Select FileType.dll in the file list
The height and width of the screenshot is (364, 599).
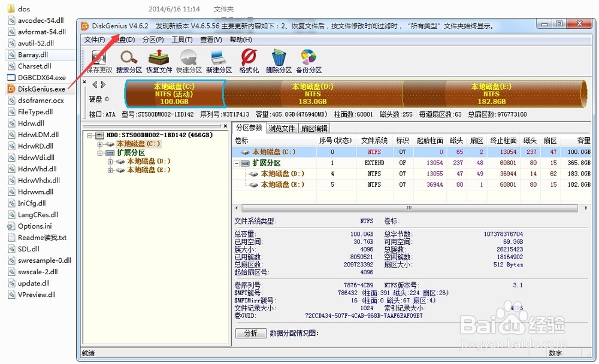tap(35, 112)
